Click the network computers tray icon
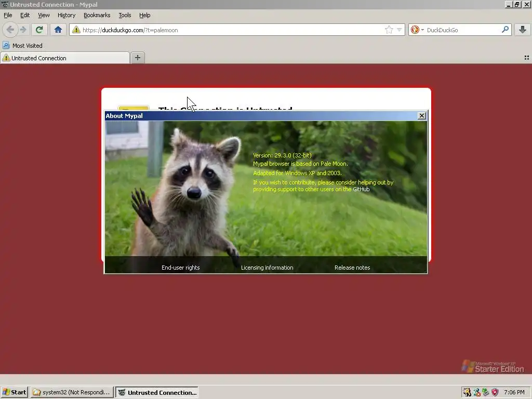The height and width of the screenshot is (399, 532). pyautogui.click(x=477, y=393)
